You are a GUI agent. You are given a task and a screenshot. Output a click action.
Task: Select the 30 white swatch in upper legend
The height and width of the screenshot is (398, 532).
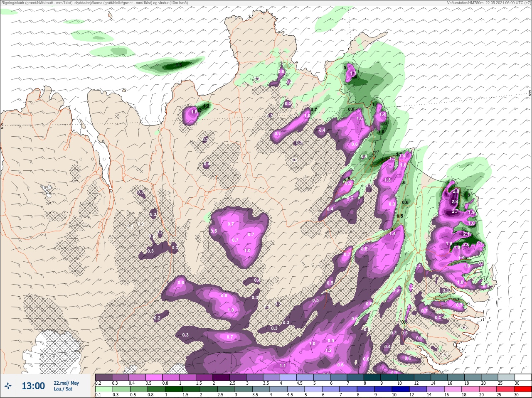point(523,377)
